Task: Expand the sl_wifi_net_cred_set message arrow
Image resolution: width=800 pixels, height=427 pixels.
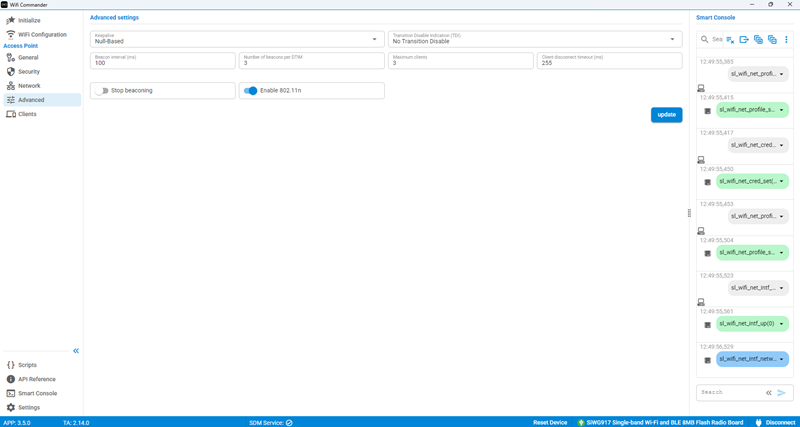Action: pyautogui.click(x=782, y=181)
